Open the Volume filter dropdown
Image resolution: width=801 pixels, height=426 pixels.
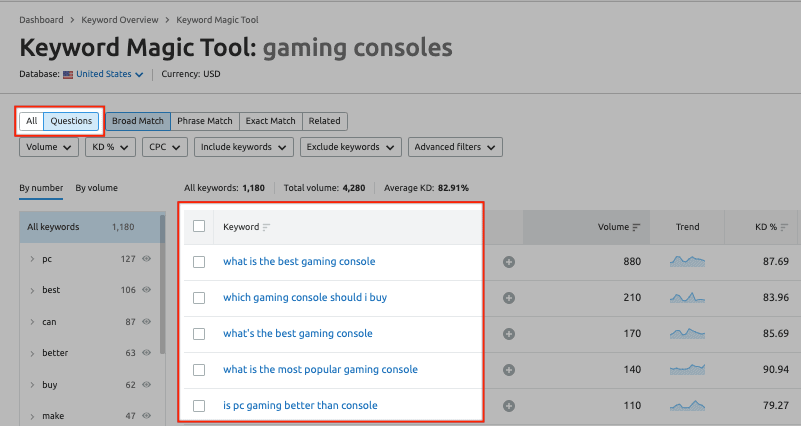(x=49, y=147)
